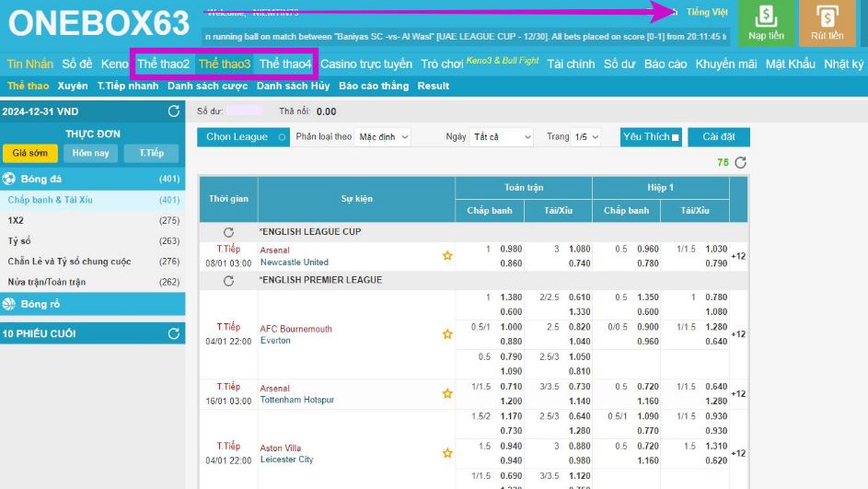Open the Phân loại theo Mặc định dropdown
Screen dimensions: 868x489
point(383,137)
